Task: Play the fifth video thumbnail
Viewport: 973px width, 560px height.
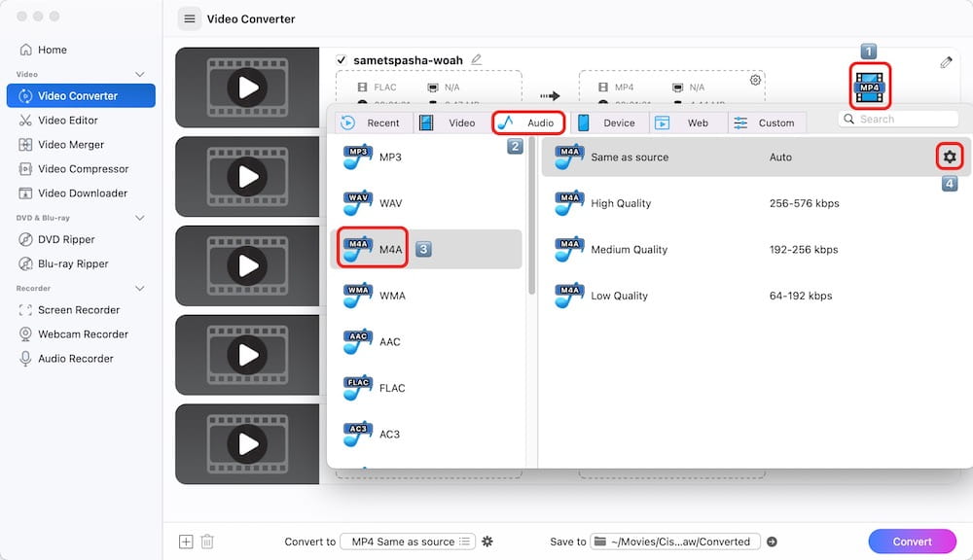Action: point(247,444)
